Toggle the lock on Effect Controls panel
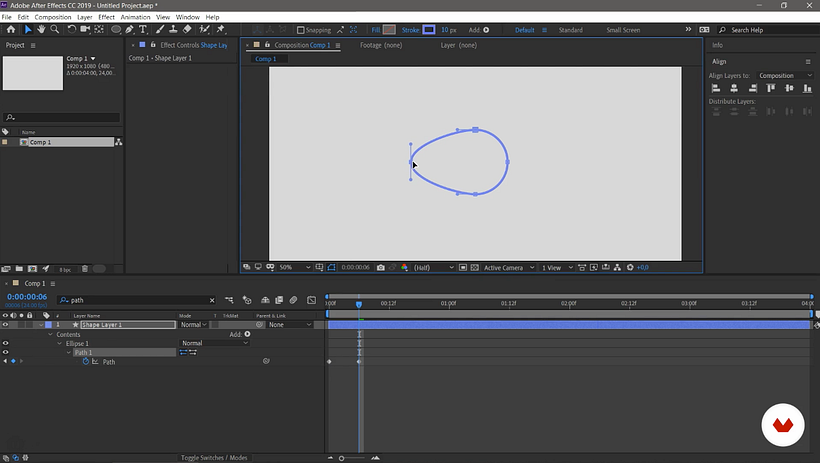820x463 pixels. coord(153,45)
